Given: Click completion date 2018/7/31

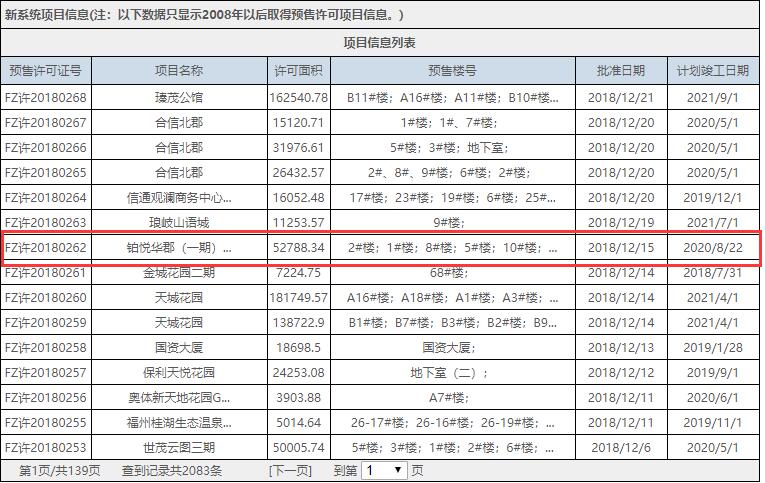Looking at the screenshot, I should coord(713,273).
